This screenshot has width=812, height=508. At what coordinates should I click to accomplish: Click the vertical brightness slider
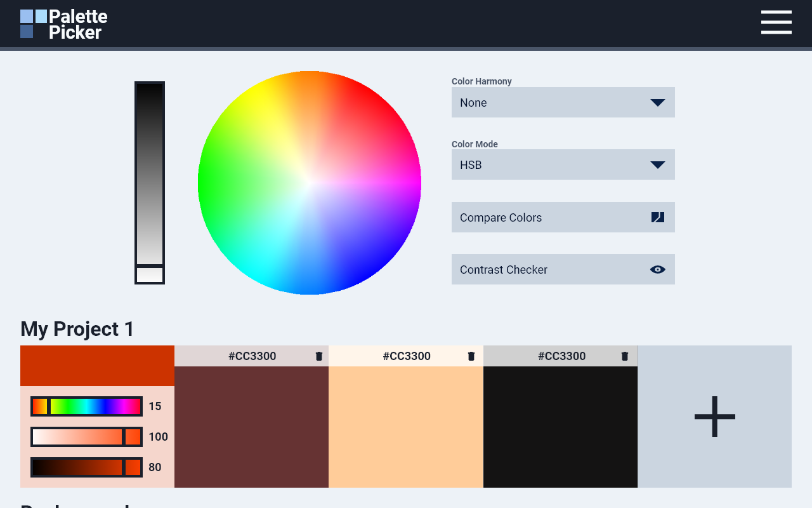(x=150, y=183)
